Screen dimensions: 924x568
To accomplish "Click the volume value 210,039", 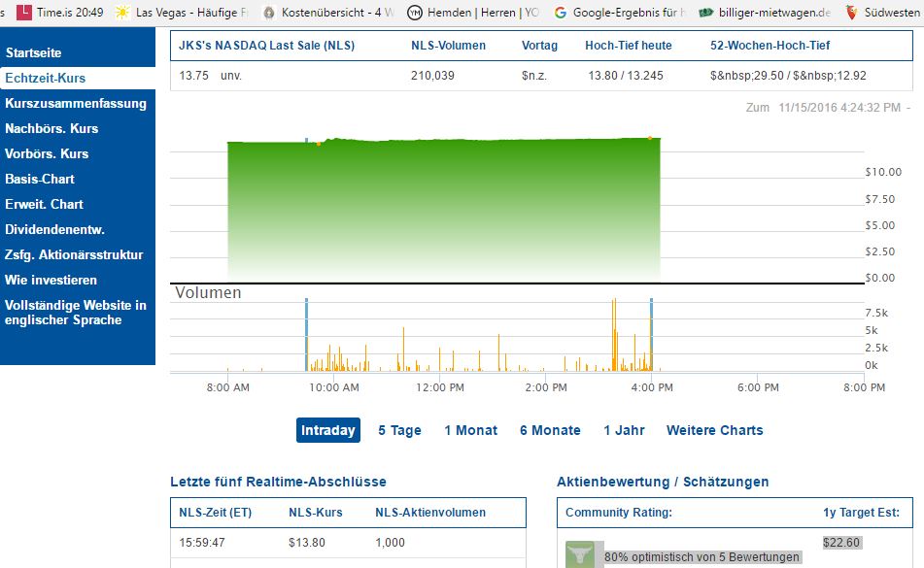I will pyautogui.click(x=432, y=76).
